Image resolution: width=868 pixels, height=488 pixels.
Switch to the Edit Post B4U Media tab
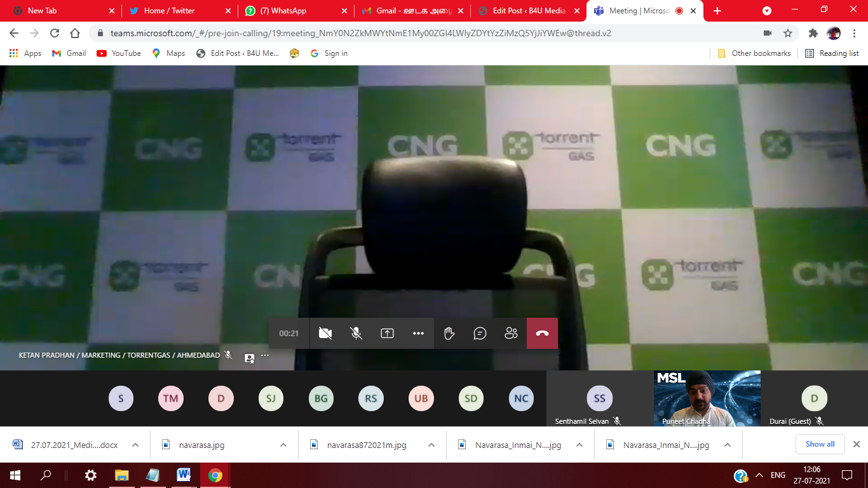pos(529,11)
